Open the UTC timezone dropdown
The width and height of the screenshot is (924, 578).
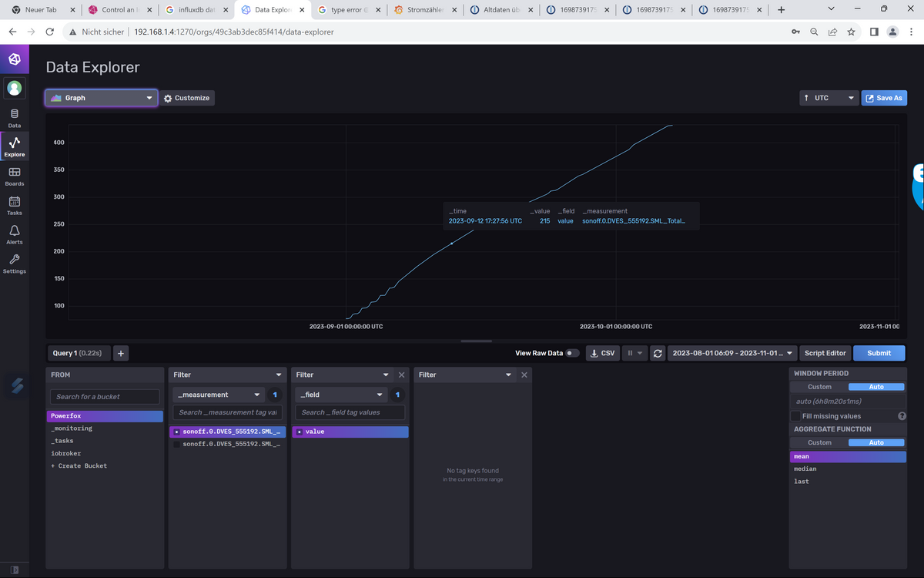[829, 98]
